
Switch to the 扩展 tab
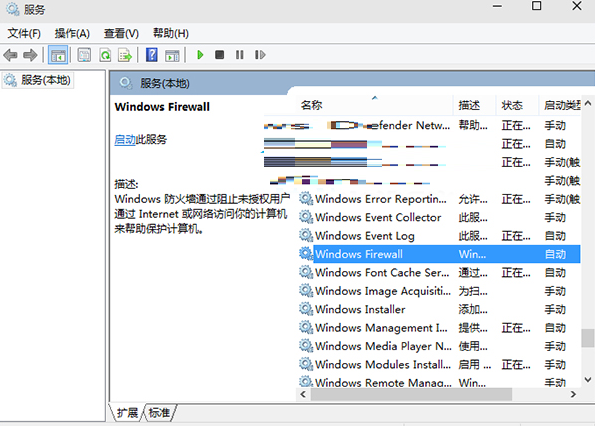coord(127,412)
